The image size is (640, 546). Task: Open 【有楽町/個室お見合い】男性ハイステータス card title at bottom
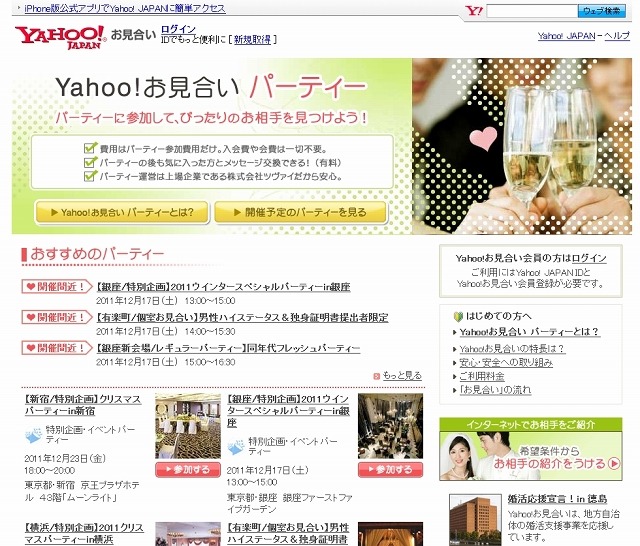click(288, 533)
